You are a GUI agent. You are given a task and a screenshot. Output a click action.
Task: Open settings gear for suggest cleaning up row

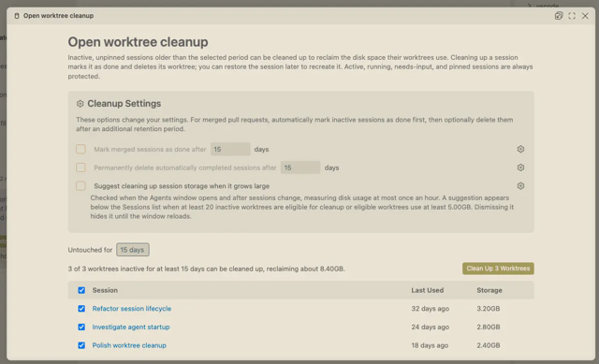[520, 185]
